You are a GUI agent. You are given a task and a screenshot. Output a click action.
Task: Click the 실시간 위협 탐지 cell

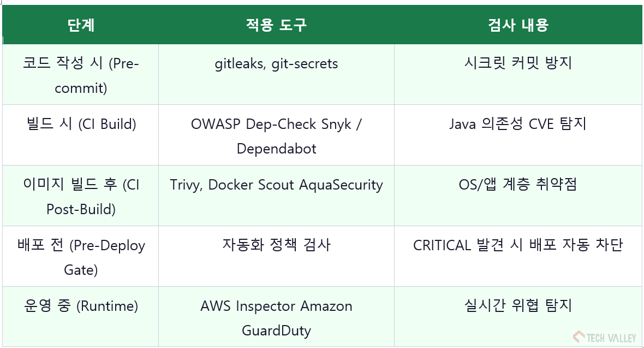click(x=518, y=317)
